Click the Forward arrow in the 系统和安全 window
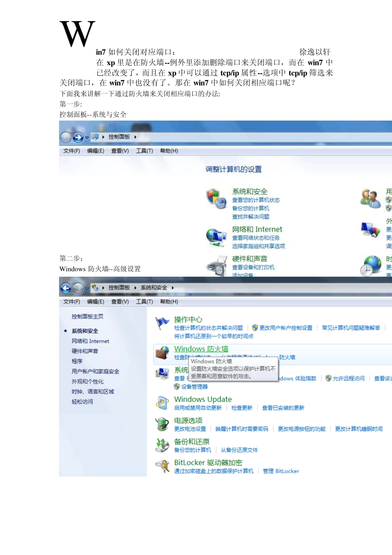The height and width of the screenshot is (555, 392). [78, 288]
